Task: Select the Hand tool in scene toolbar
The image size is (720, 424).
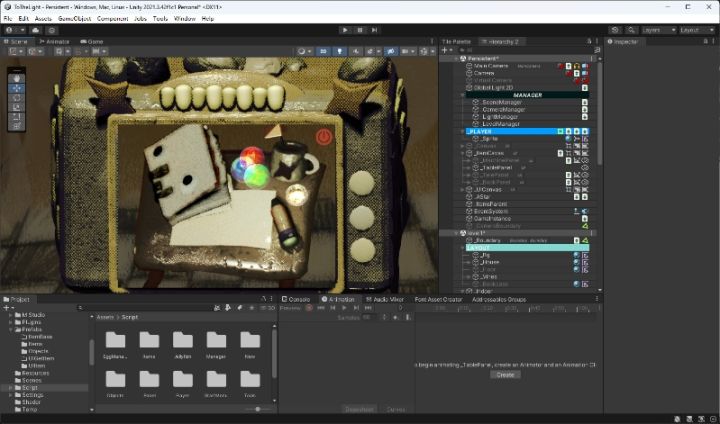Action: [17, 78]
